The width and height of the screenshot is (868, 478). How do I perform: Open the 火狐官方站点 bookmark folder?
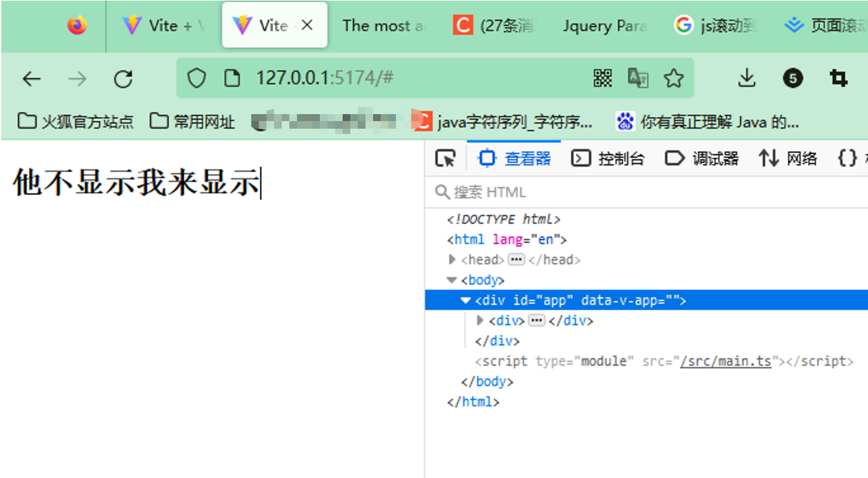[x=76, y=121]
